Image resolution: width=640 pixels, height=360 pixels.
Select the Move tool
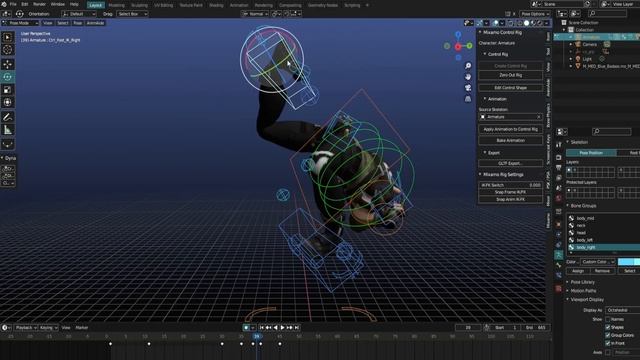[7, 64]
